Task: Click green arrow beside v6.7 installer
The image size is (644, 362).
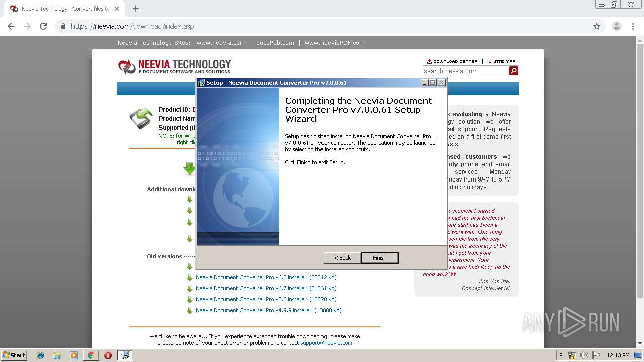Action: (190, 289)
